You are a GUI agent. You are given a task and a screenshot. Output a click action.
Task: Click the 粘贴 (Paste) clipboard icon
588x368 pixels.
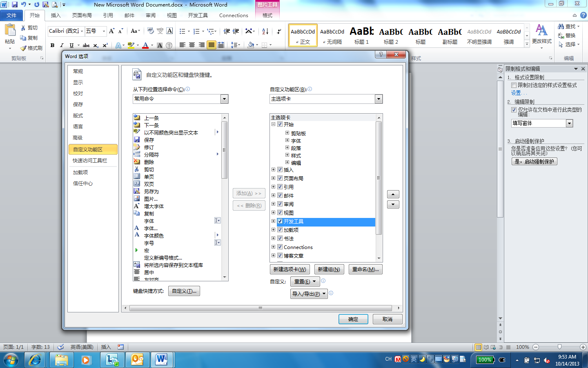pyautogui.click(x=9, y=30)
